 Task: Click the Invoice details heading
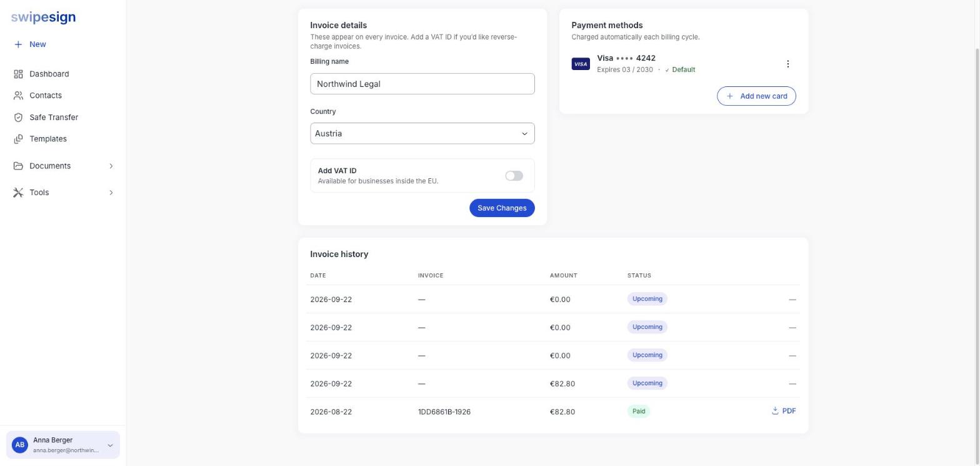pos(338,25)
